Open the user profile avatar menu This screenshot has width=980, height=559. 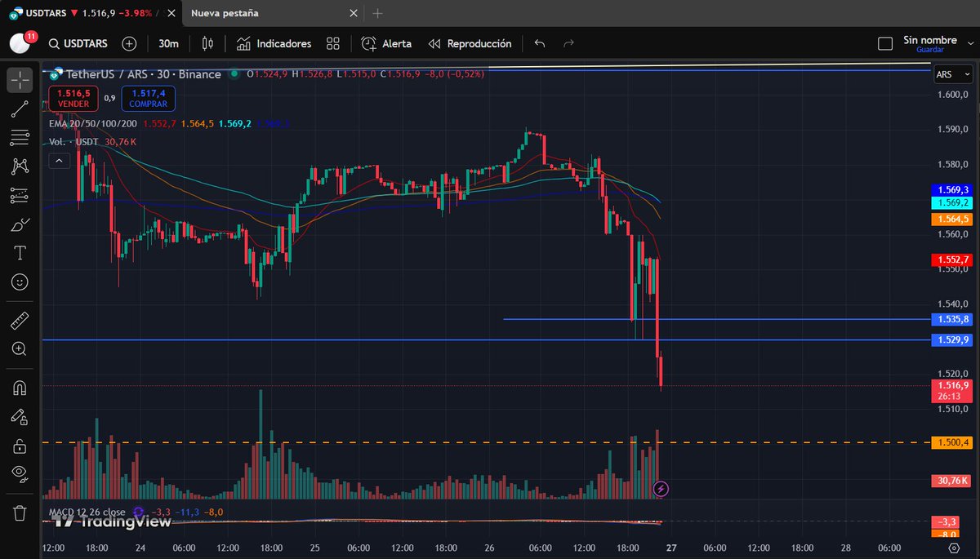pos(20,43)
